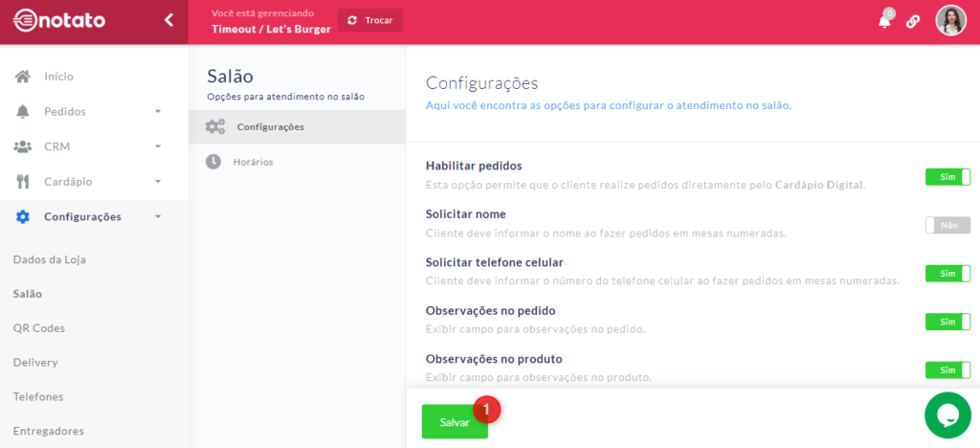Viewport: 980px width, 448px height.
Task: Expand the CRM dropdown arrow
Action: [158, 146]
